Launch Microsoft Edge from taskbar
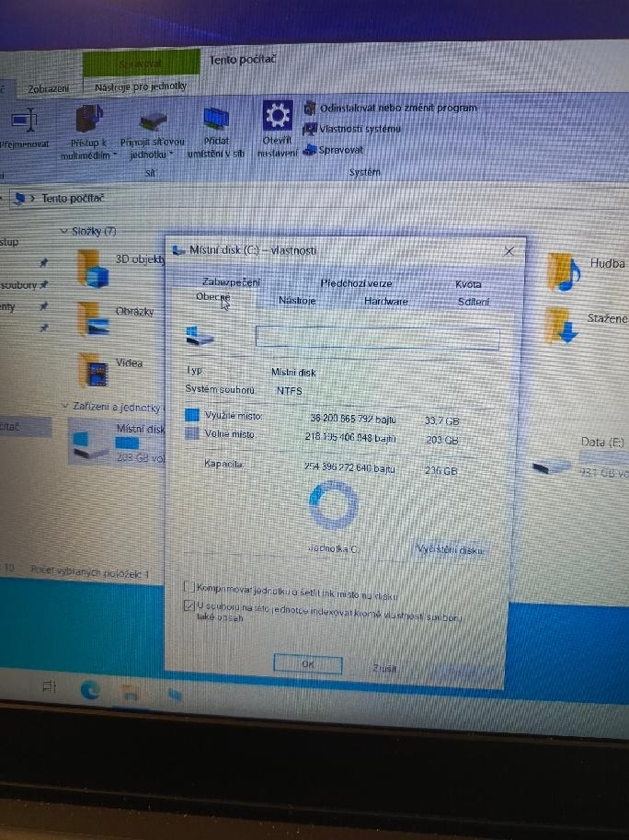 click(90, 690)
